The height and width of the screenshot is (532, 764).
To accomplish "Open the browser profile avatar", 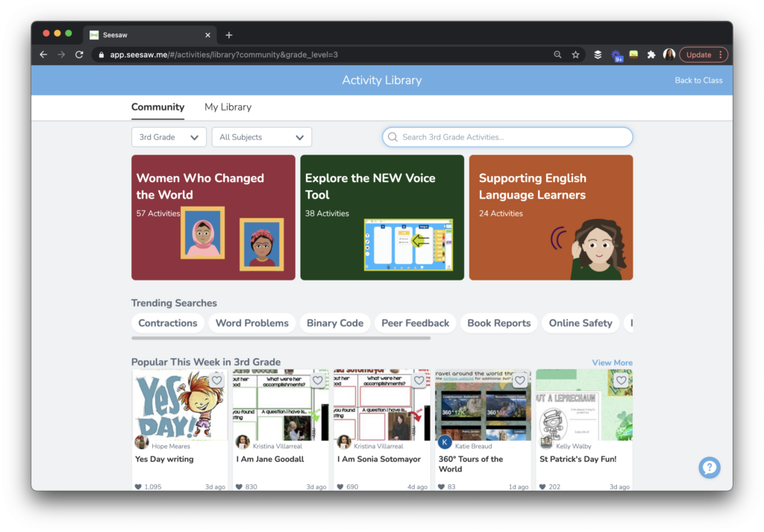I will [x=669, y=54].
